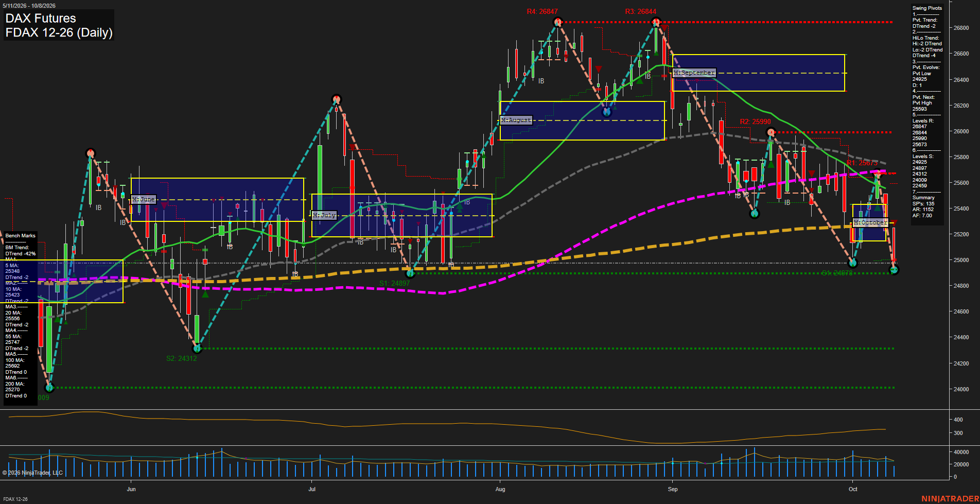This screenshot has height=504, width=980.
Task: Open the FDAX 12-26 chart tab
Action: (x=15, y=499)
